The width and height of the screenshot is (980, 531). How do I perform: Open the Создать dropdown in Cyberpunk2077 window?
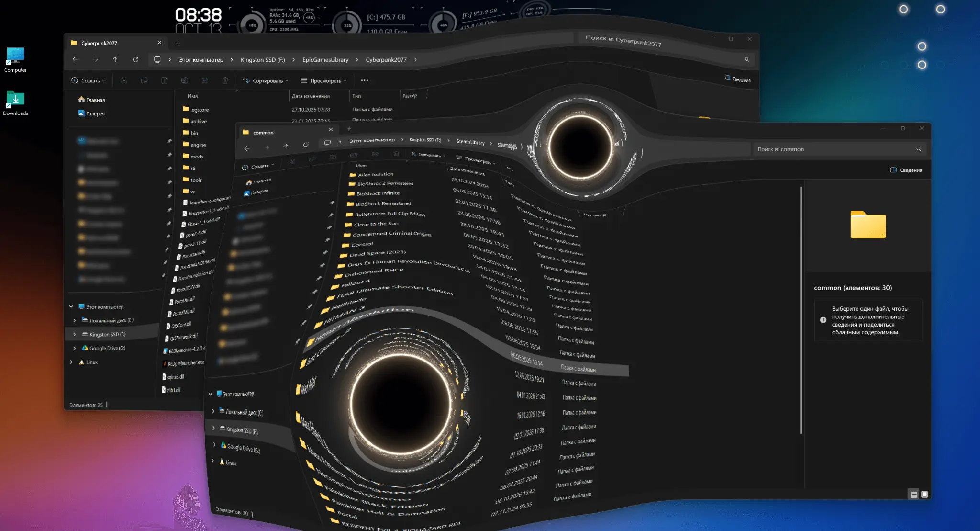click(x=88, y=80)
